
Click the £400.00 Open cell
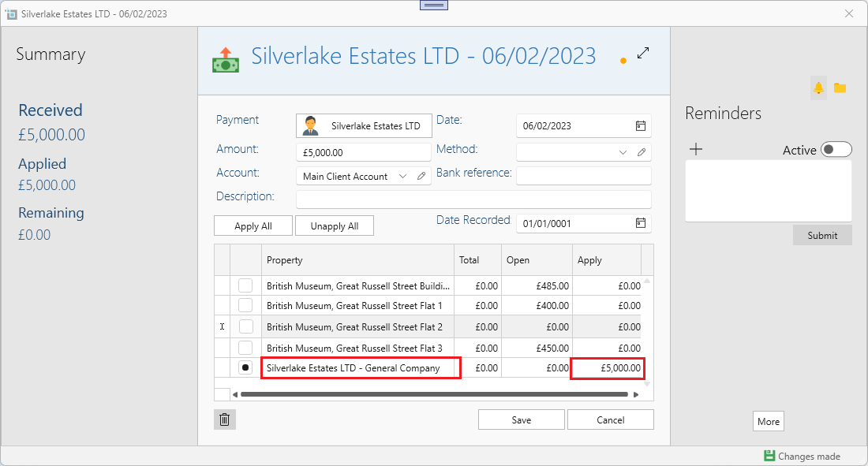pos(537,305)
